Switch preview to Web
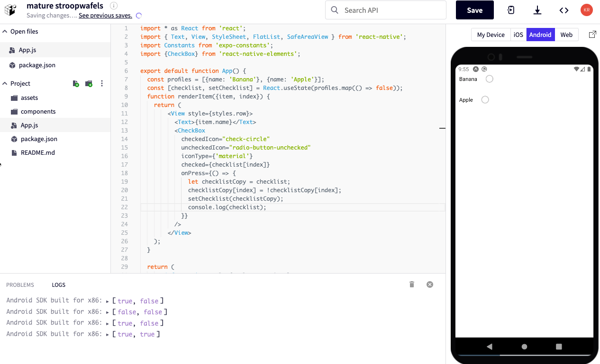The height and width of the screenshot is (364, 600). click(566, 35)
